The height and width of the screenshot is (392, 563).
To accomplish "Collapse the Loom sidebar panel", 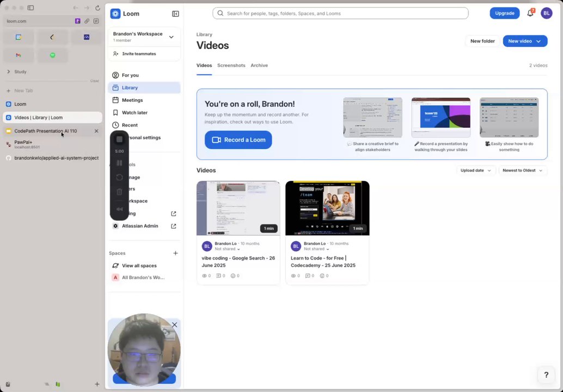I will (175, 14).
